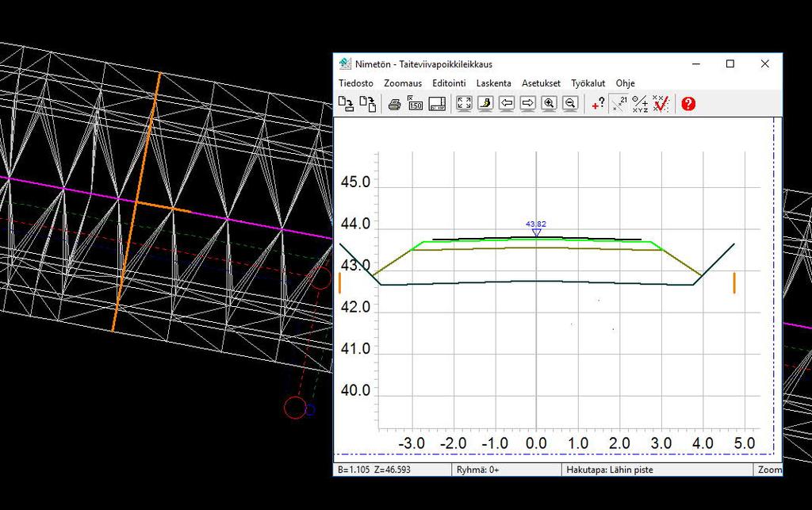
Task: Click the red plus question query icon
Action: (x=598, y=104)
